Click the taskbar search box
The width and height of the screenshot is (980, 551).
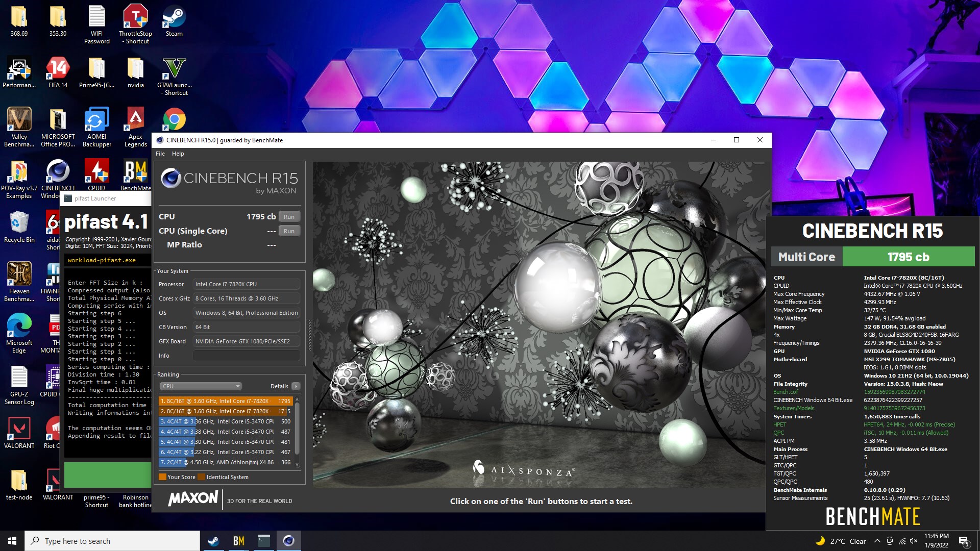[x=112, y=541]
